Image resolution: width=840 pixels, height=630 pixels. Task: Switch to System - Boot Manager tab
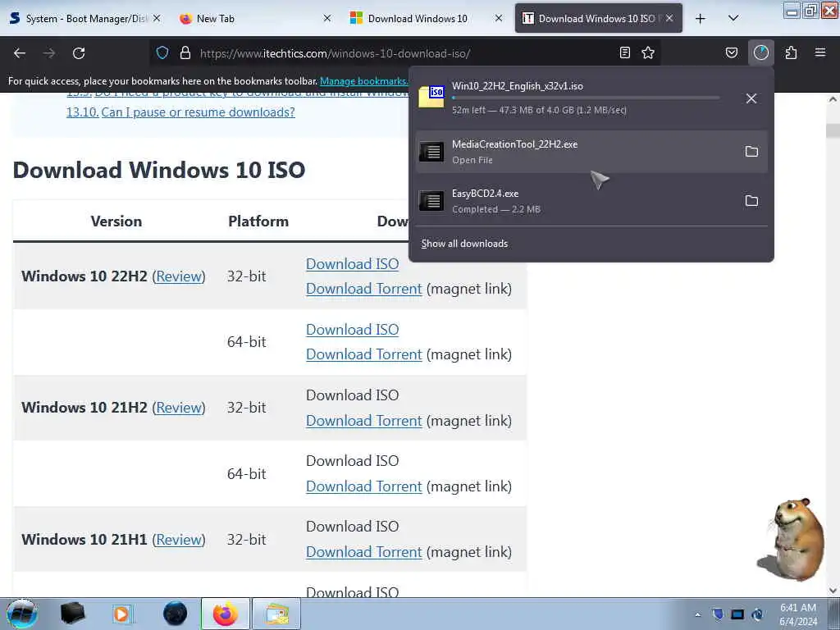(85, 19)
